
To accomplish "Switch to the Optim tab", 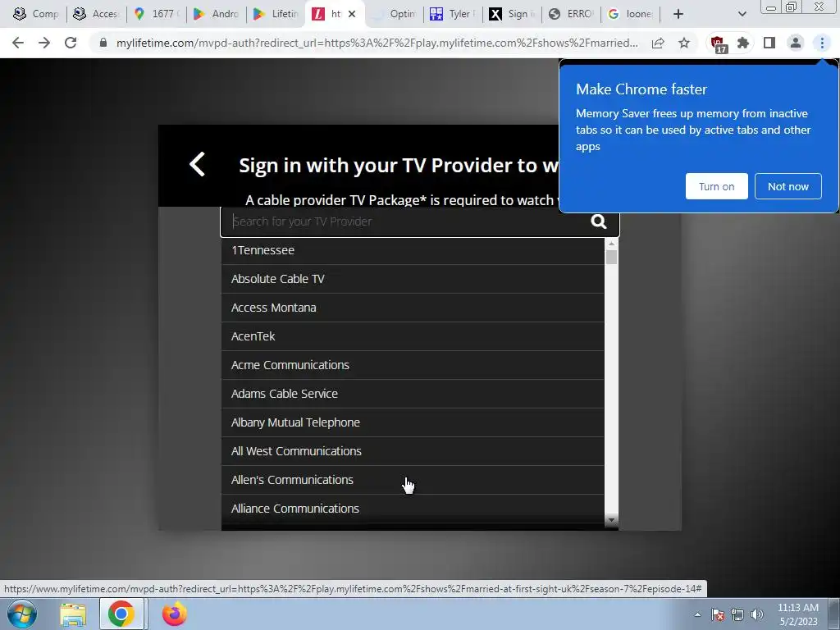I will point(395,14).
